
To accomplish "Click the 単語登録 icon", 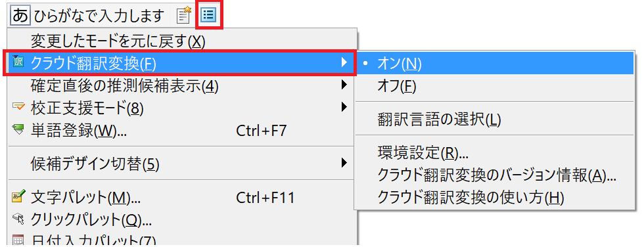I will pyautogui.click(x=18, y=129).
